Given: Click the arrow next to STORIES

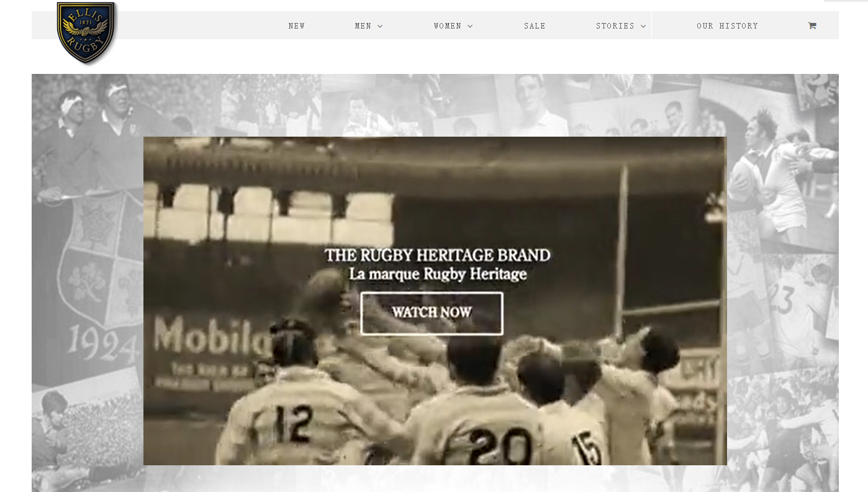Looking at the screenshot, I should [x=643, y=26].
